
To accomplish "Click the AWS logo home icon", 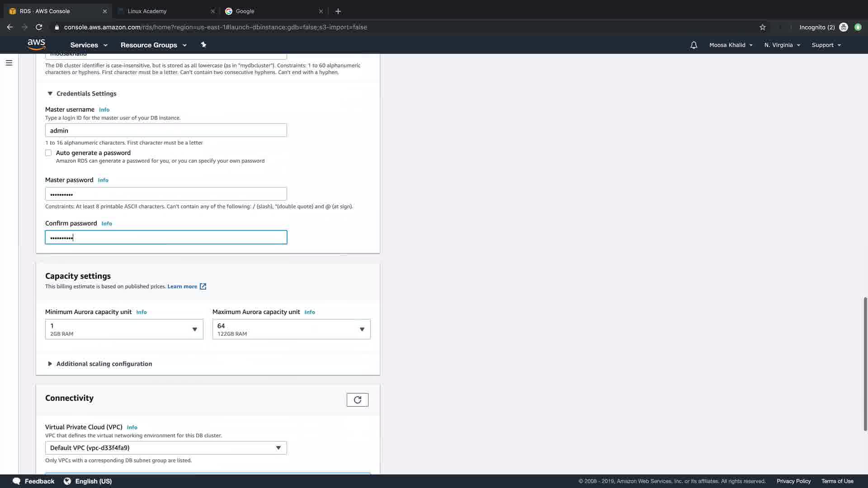I will point(36,44).
